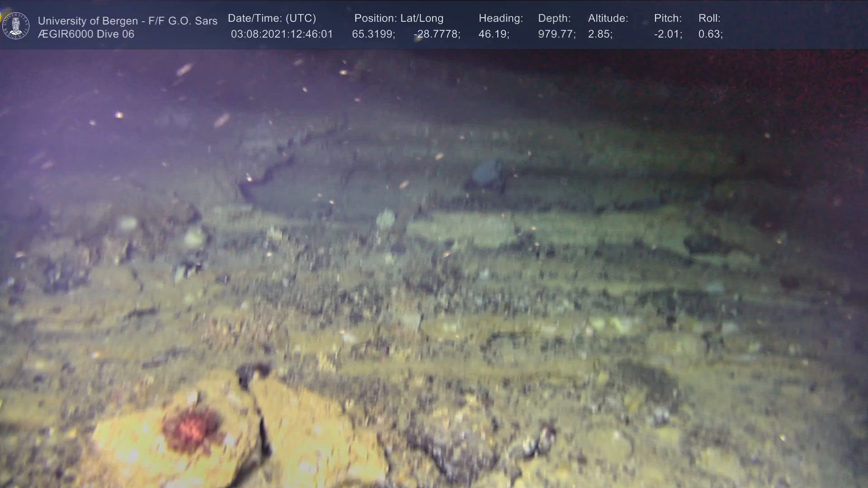Viewport: 868px width, 488px height.
Task: Click the depth value 979.77
Action: tap(557, 34)
